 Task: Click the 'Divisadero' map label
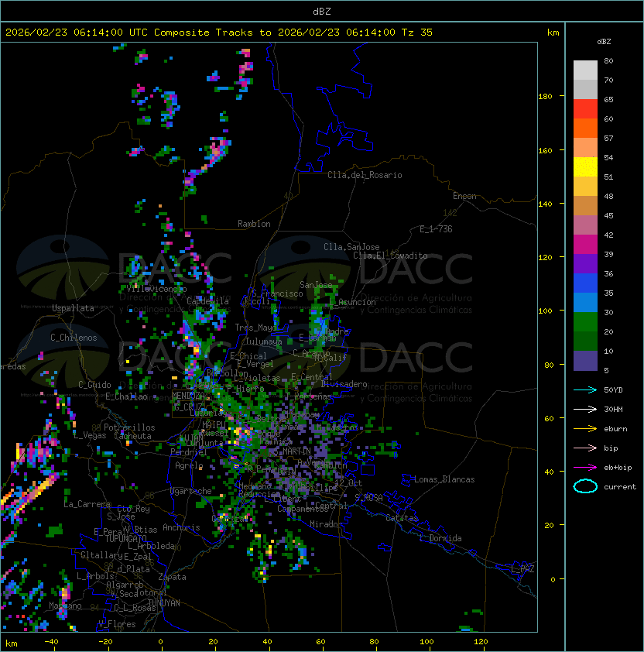click(x=344, y=384)
